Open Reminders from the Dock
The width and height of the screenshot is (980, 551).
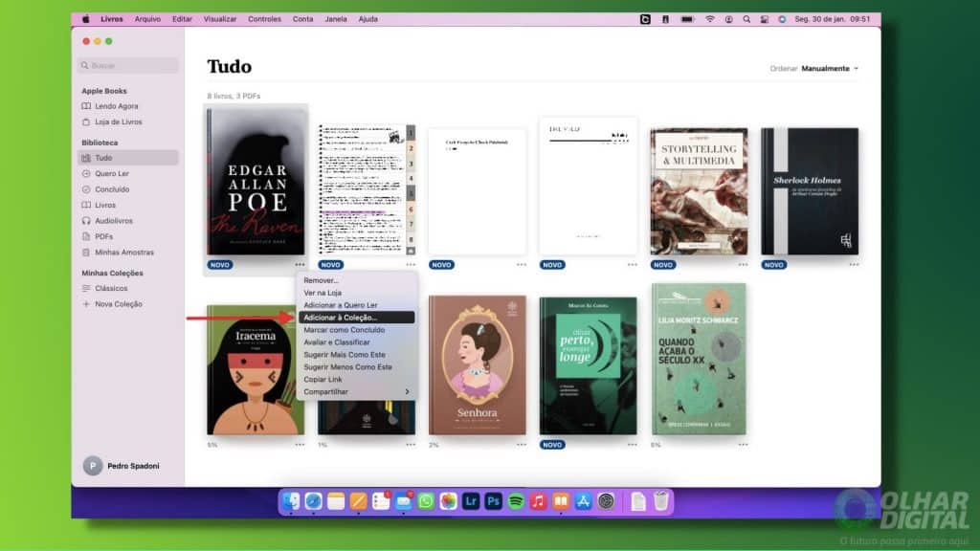381,501
